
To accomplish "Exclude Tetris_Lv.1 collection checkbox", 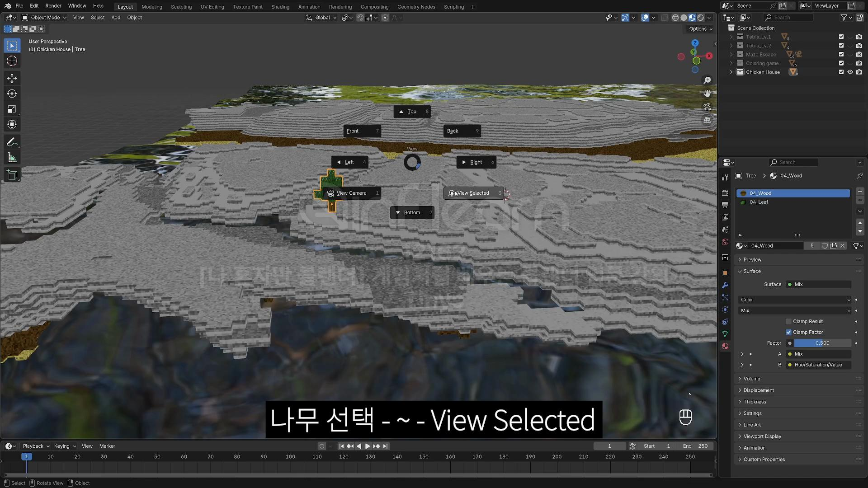I will 841,37.
